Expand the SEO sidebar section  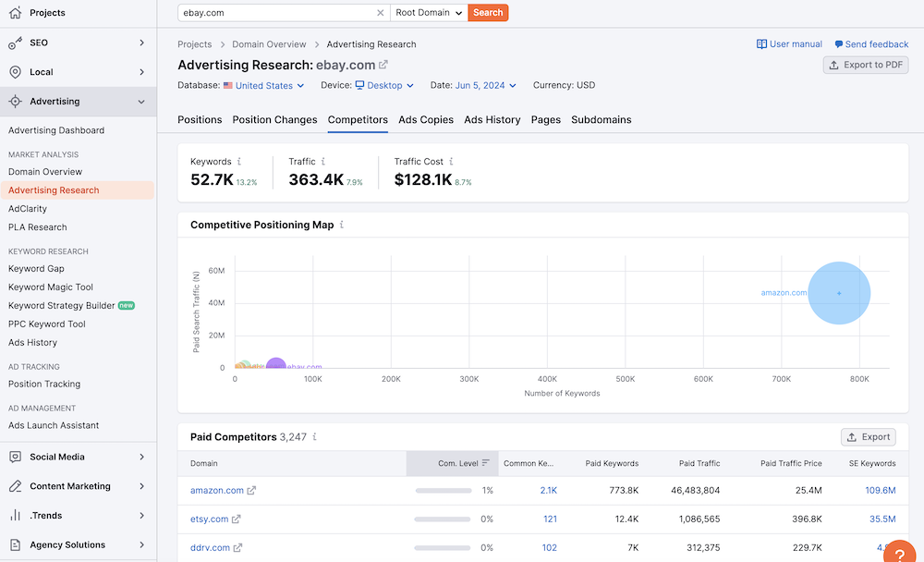(141, 43)
